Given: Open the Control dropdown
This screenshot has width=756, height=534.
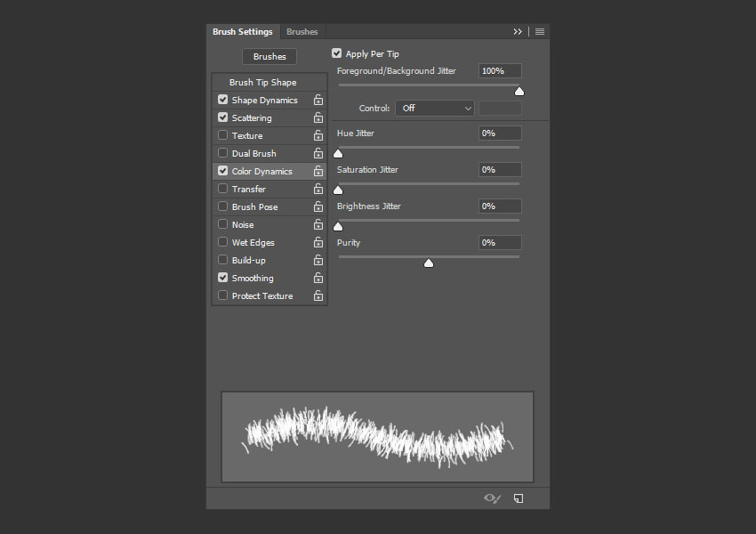Looking at the screenshot, I should tap(435, 107).
